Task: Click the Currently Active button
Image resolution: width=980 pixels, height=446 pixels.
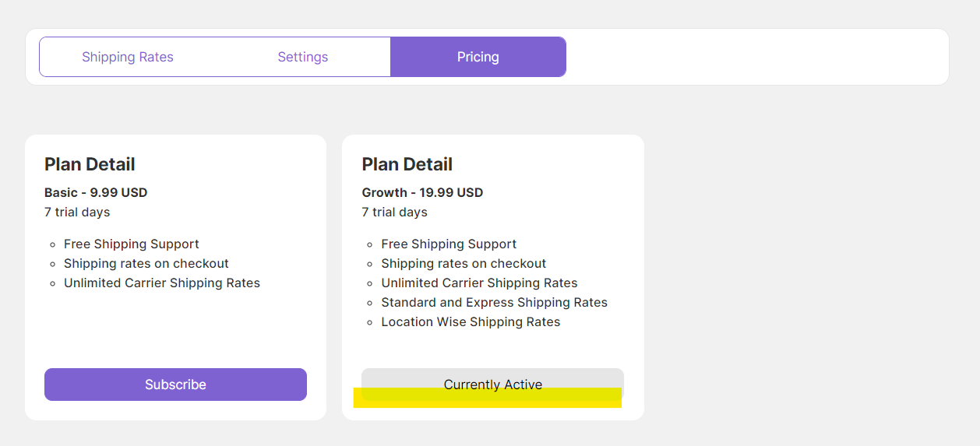Action: tap(492, 379)
